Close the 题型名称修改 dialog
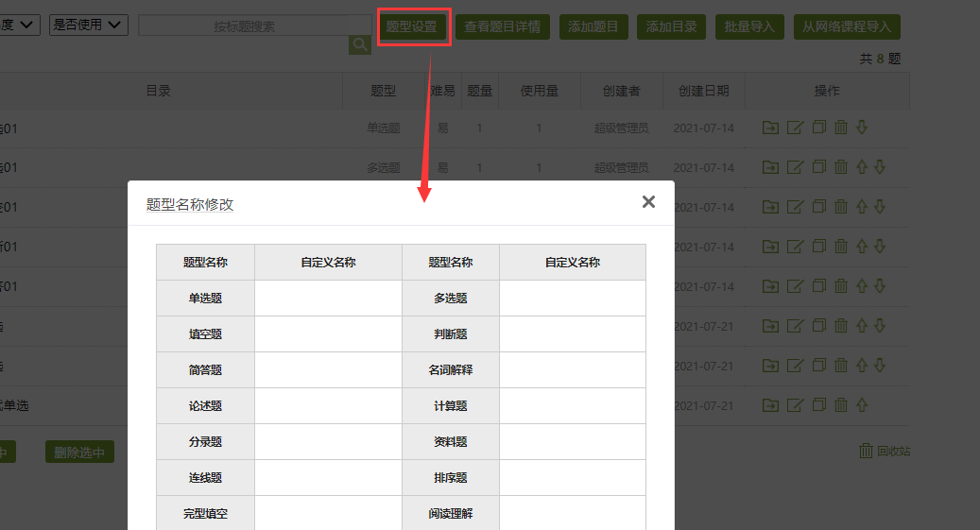Viewport: 980px width, 530px height. [x=648, y=202]
